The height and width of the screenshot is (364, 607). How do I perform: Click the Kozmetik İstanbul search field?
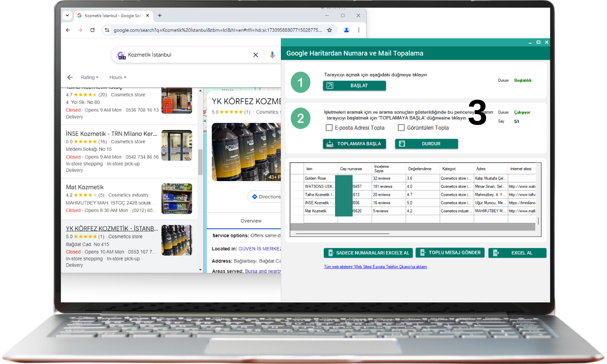point(188,55)
